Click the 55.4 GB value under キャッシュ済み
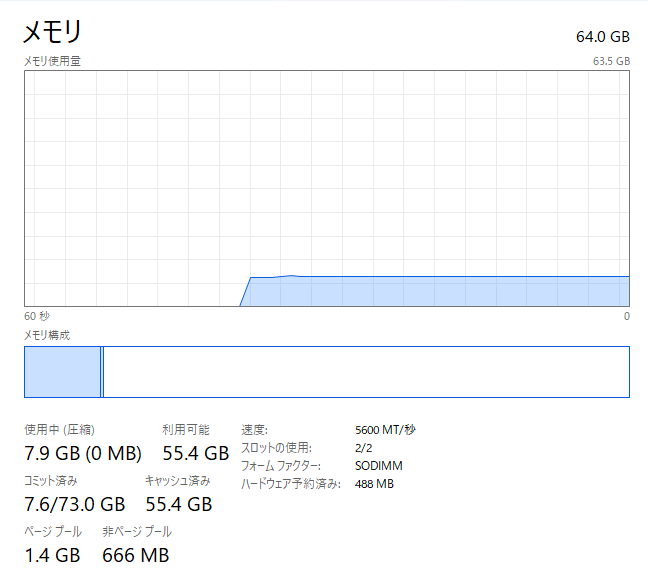Image resolution: width=648 pixels, height=582 pixels. [x=179, y=504]
